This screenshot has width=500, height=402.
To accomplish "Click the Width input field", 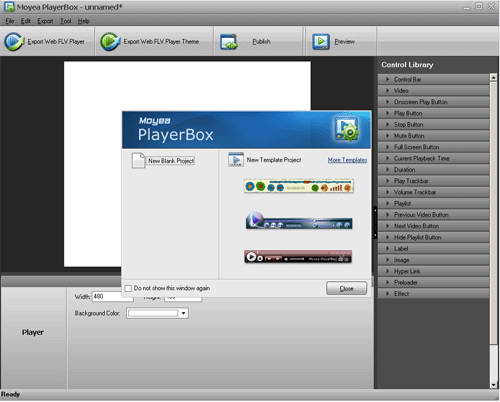I will coord(113,297).
